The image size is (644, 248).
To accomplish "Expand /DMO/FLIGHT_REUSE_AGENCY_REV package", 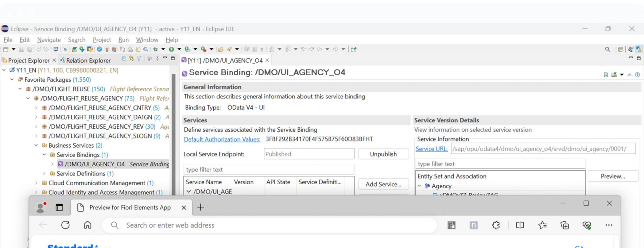I will (36, 127).
